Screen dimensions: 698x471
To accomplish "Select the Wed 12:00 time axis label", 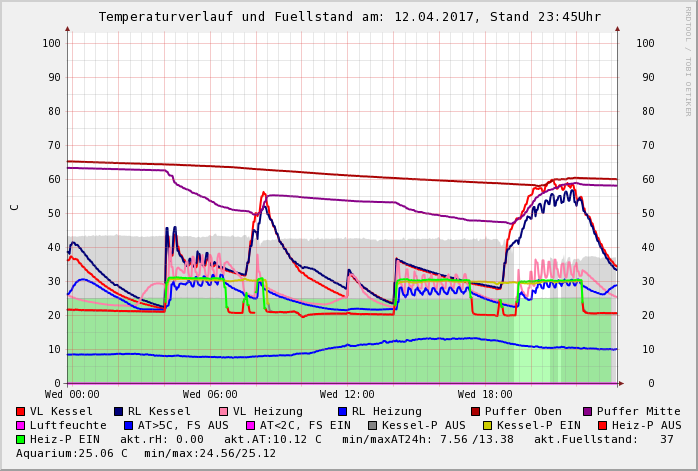I will 347,394.
